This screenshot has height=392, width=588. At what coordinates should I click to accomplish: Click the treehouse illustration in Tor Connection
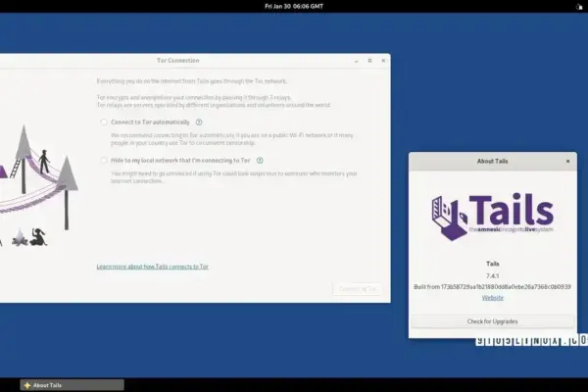pos(37,185)
